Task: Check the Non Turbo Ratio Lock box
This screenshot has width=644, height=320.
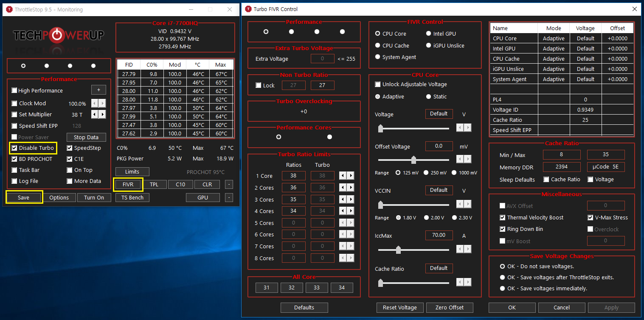Action: click(x=258, y=85)
